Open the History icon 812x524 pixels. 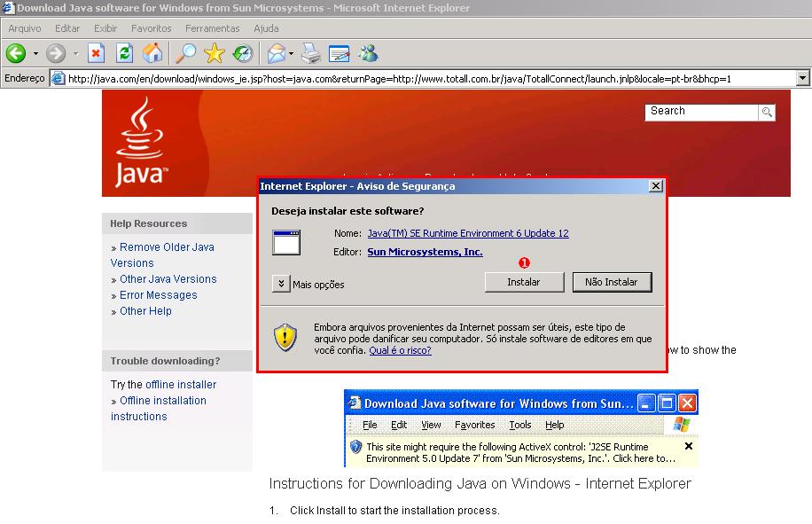coord(242,54)
